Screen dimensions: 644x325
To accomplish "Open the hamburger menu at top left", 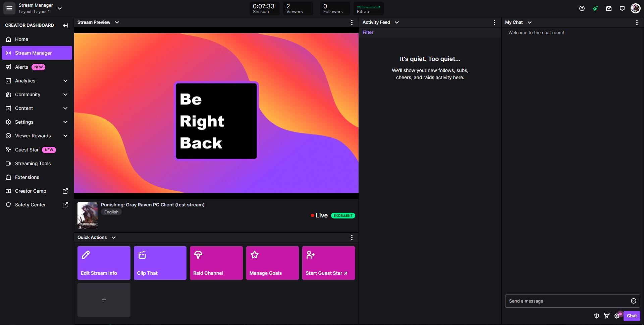I will 9,8.
